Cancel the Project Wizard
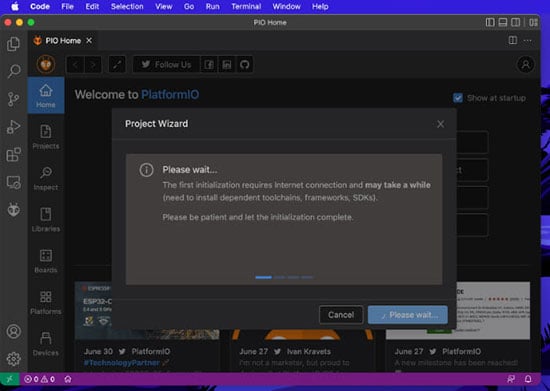 [x=341, y=315]
